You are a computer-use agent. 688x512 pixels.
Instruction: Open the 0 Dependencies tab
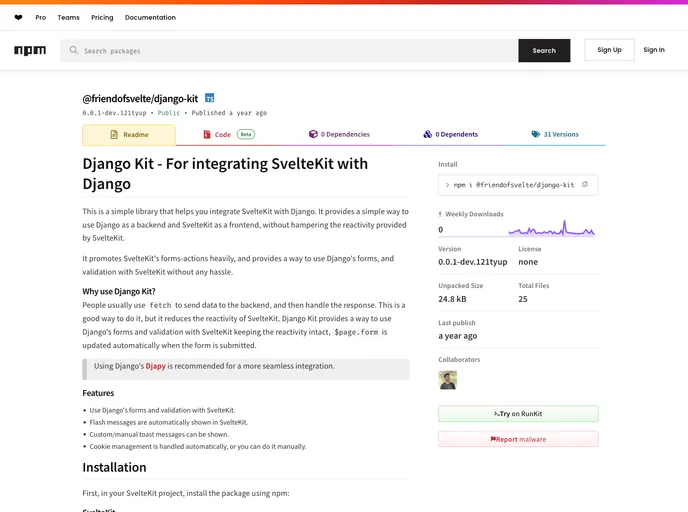[339, 134]
